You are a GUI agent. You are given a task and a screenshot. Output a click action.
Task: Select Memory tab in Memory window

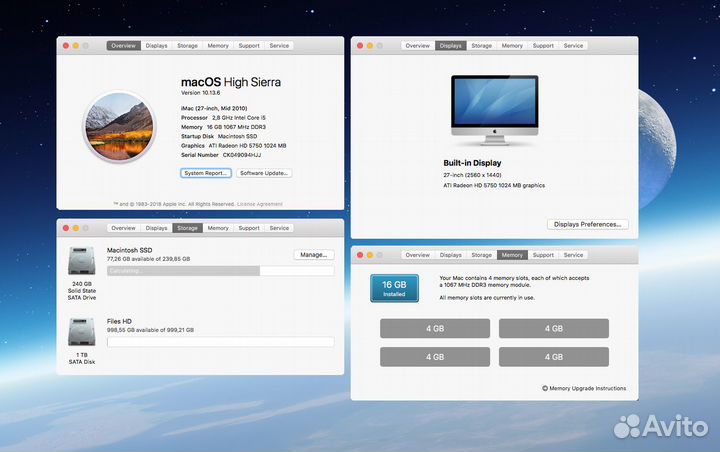pyautogui.click(x=512, y=255)
